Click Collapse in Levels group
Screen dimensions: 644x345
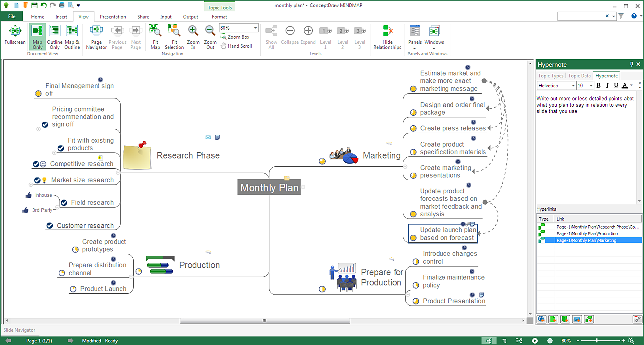tap(290, 36)
